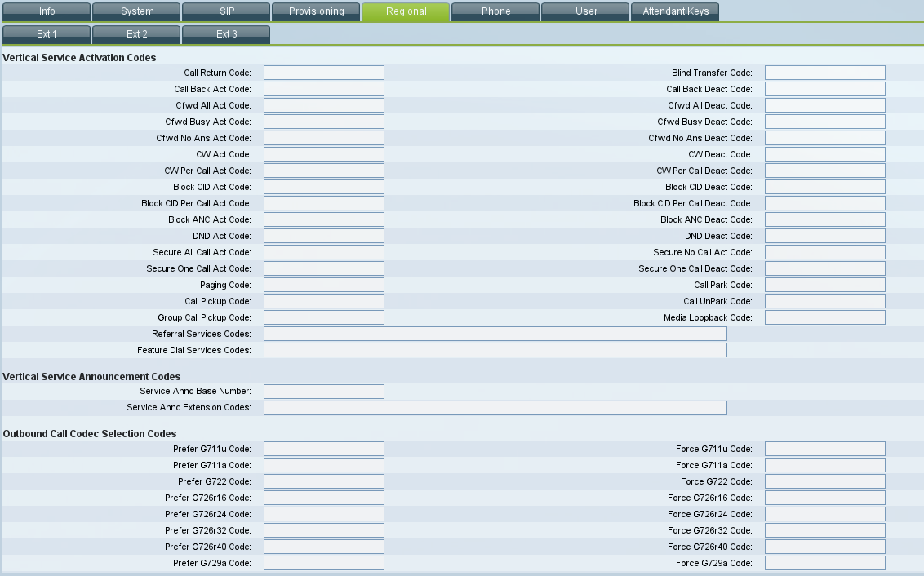The image size is (924, 576).
Task: Click the Prefer G711u Code field
Action: tap(323, 449)
